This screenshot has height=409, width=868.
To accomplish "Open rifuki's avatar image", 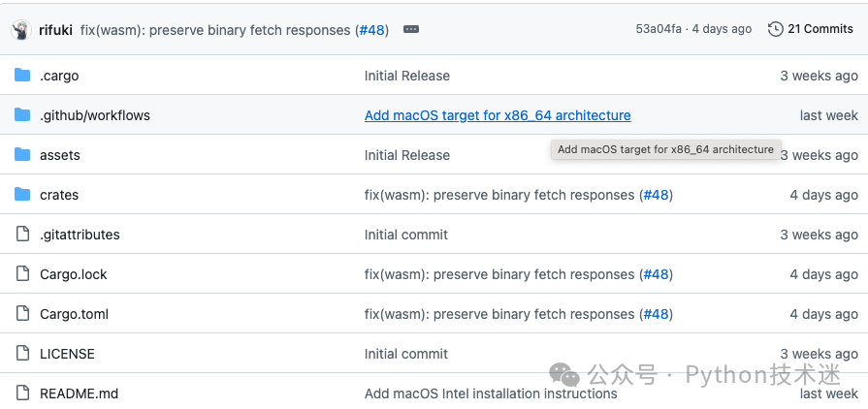I will pos(21,30).
